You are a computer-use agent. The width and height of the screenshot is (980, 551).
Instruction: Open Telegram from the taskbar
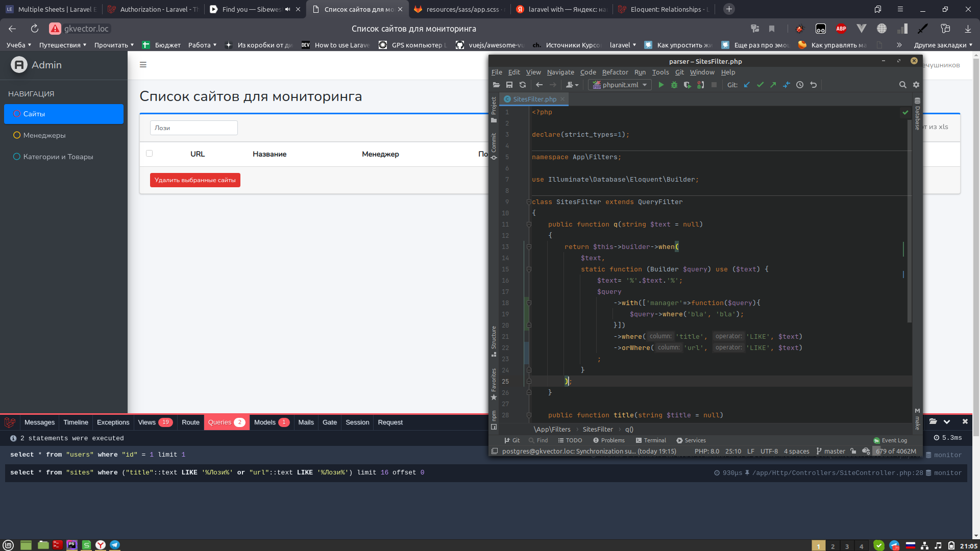pos(115,545)
